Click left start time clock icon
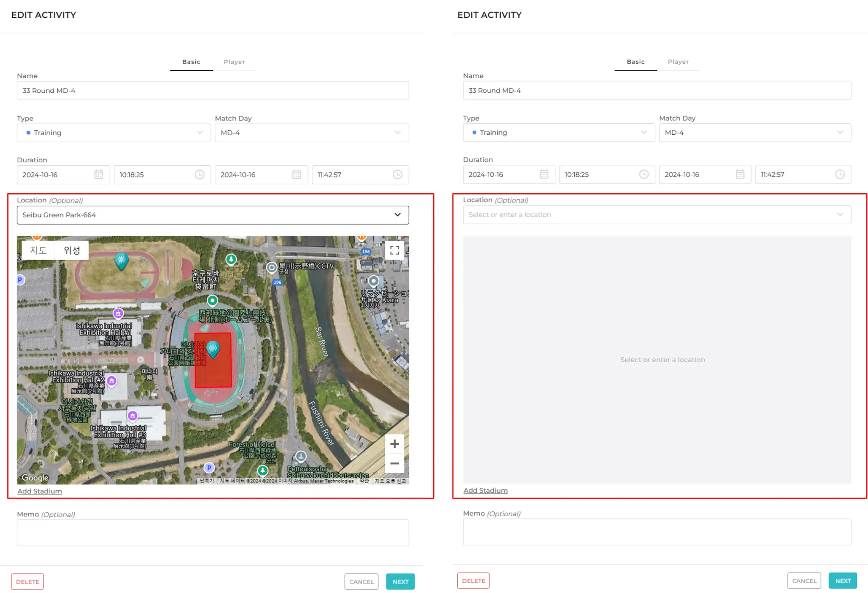The height and width of the screenshot is (593, 868). [200, 175]
